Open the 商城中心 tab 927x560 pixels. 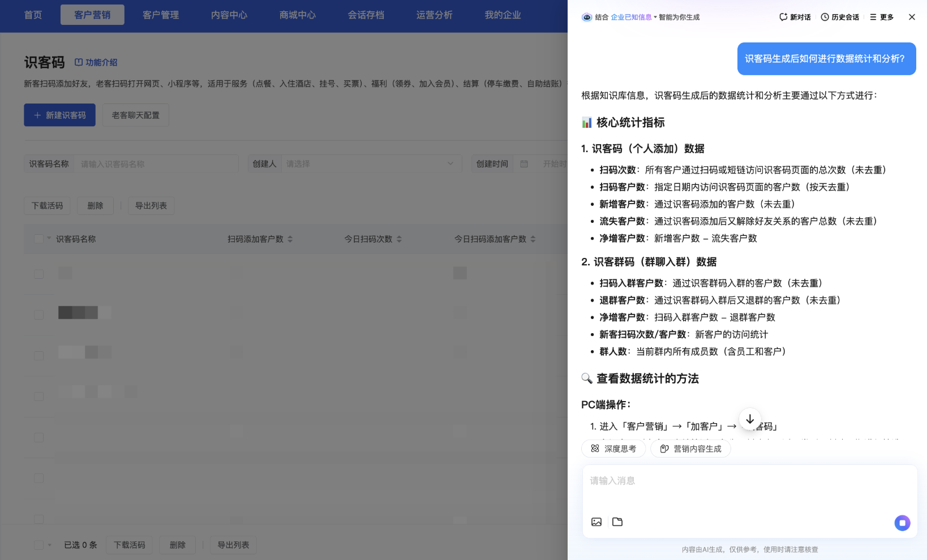[298, 15]
